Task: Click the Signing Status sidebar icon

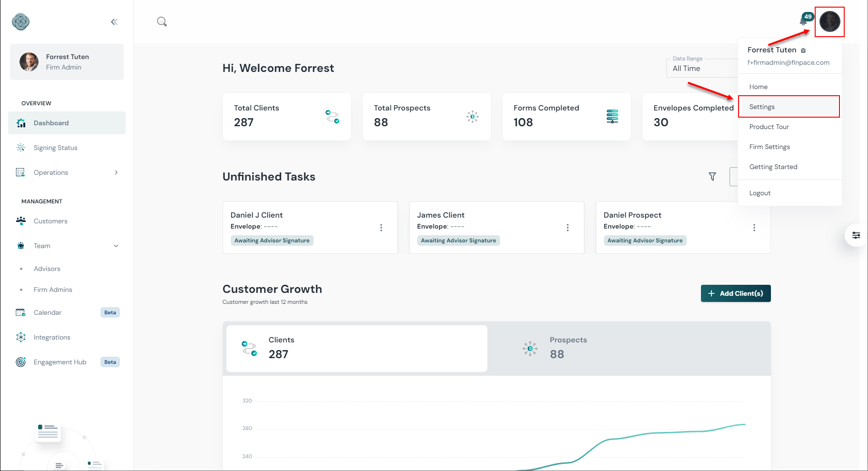Action: 21,148
